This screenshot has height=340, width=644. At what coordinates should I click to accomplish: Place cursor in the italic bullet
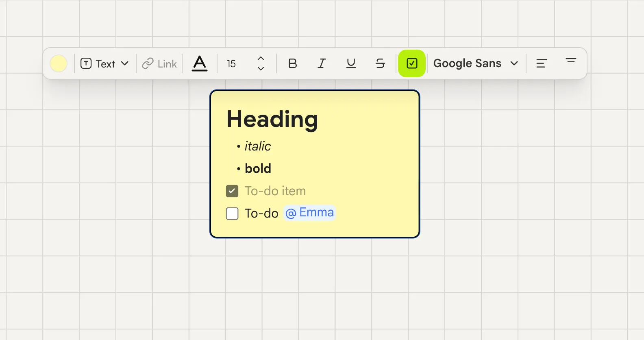coord(257,146)
